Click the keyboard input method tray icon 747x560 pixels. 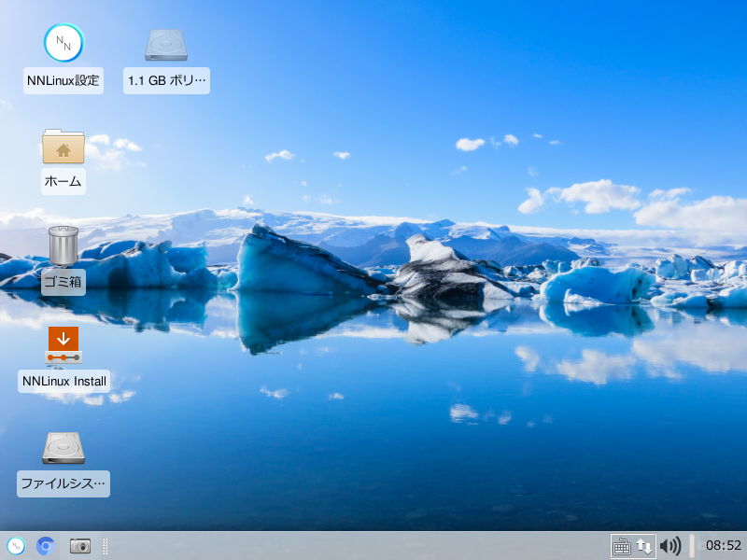point(622,546)
